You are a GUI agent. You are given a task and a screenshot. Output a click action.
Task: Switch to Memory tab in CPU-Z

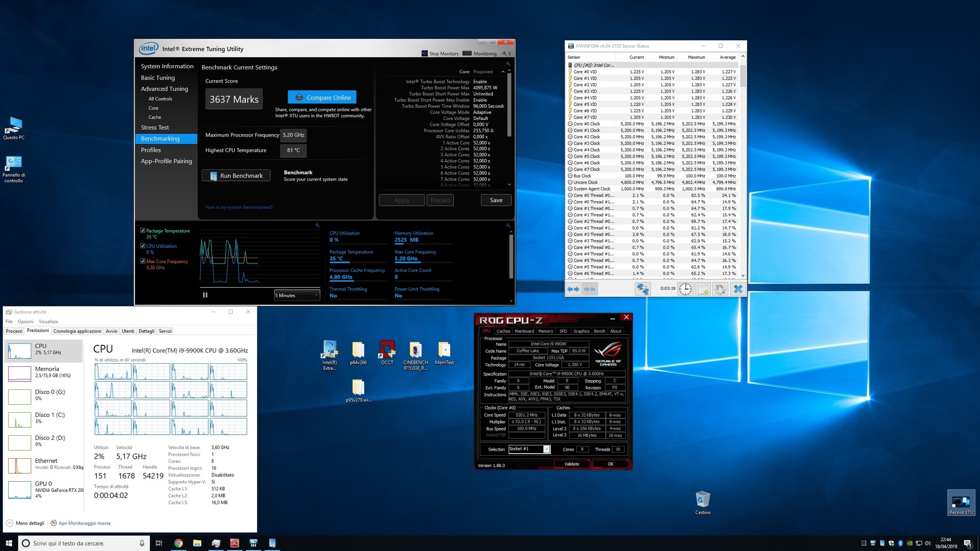(x=546, y=331)
